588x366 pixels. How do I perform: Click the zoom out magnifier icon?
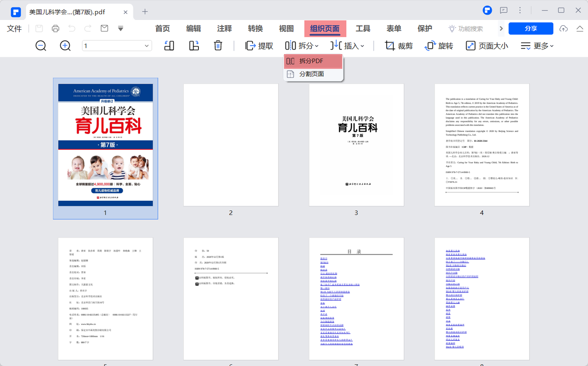tap(41, 46)
